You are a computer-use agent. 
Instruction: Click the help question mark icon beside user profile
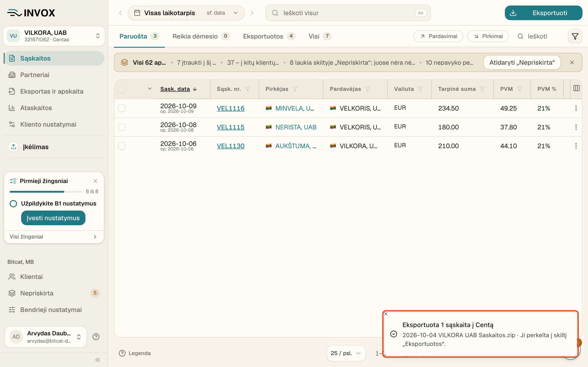(96, 337)
